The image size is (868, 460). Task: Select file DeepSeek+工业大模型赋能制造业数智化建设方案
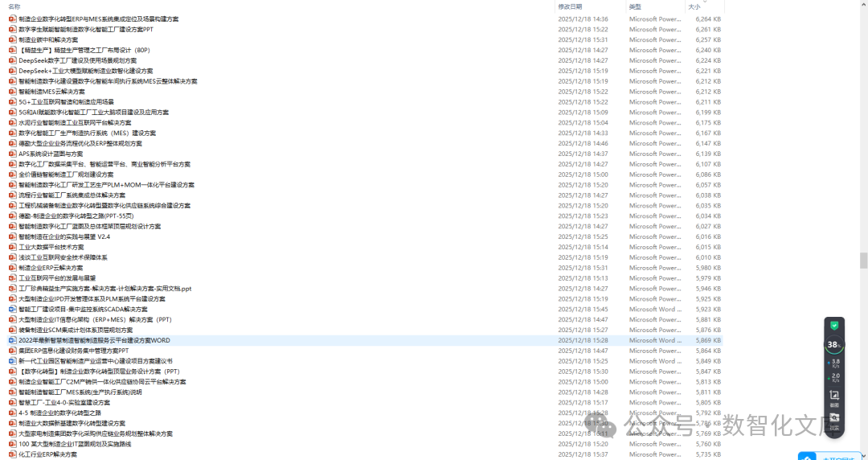pos(86,71)
